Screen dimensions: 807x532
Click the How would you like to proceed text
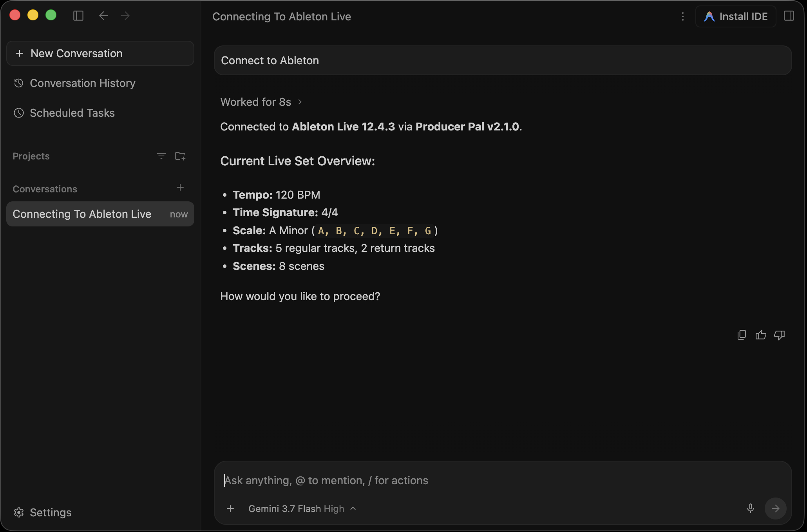pyautogui.click(x=300, y=296)
